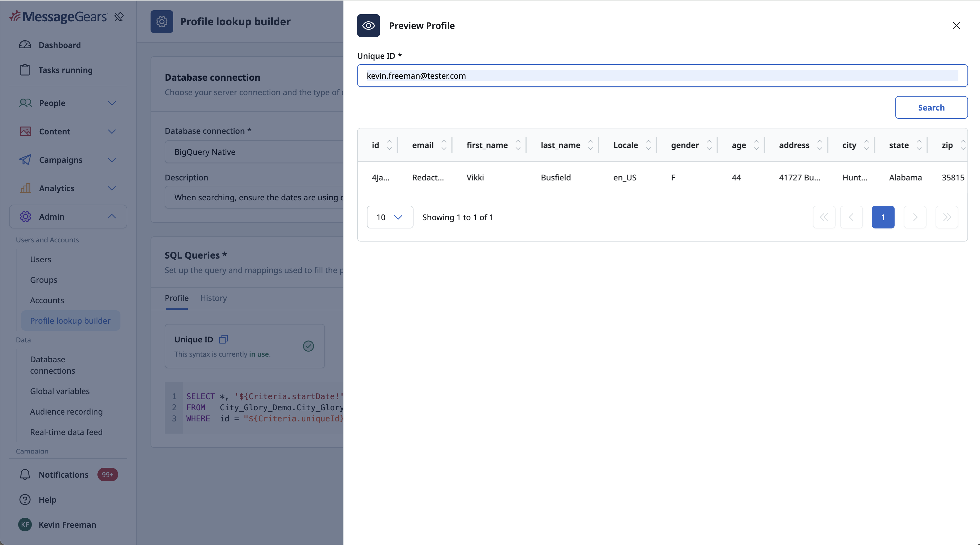This screenshot has width=980, height=545.
Task: Open Accounts in the Admin submenu
Action: point(47,300)
